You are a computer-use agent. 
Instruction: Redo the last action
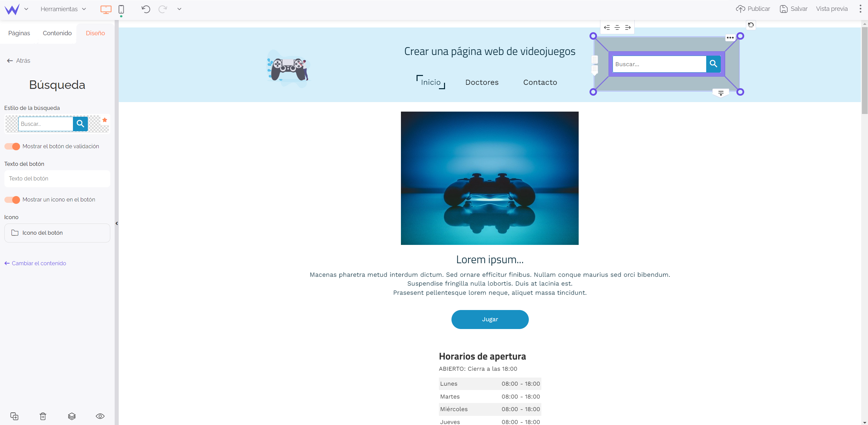pos(163,9)
